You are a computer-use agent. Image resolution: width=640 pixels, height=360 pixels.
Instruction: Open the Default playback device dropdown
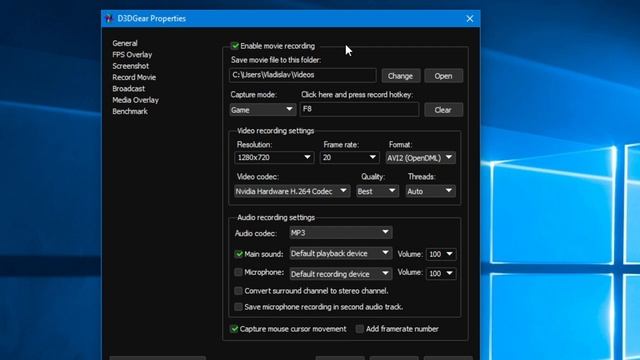click(340, 253)
